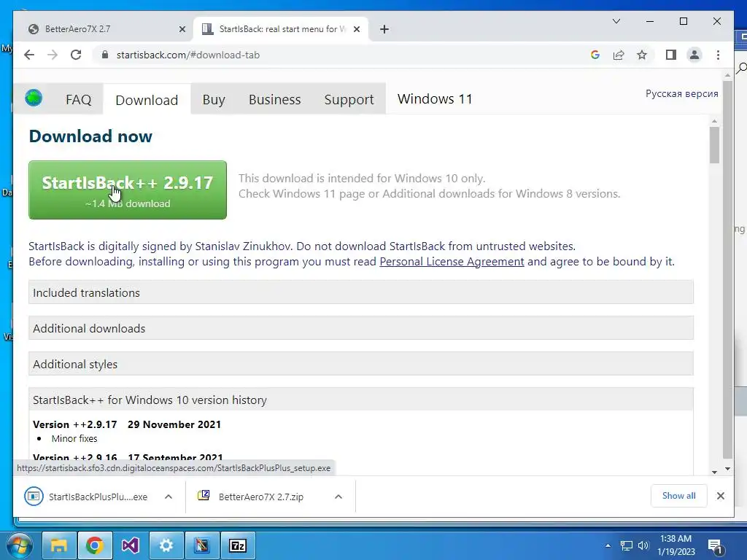
Task: Go to the Windows 11 page
Action: click(x=435, y=98)
